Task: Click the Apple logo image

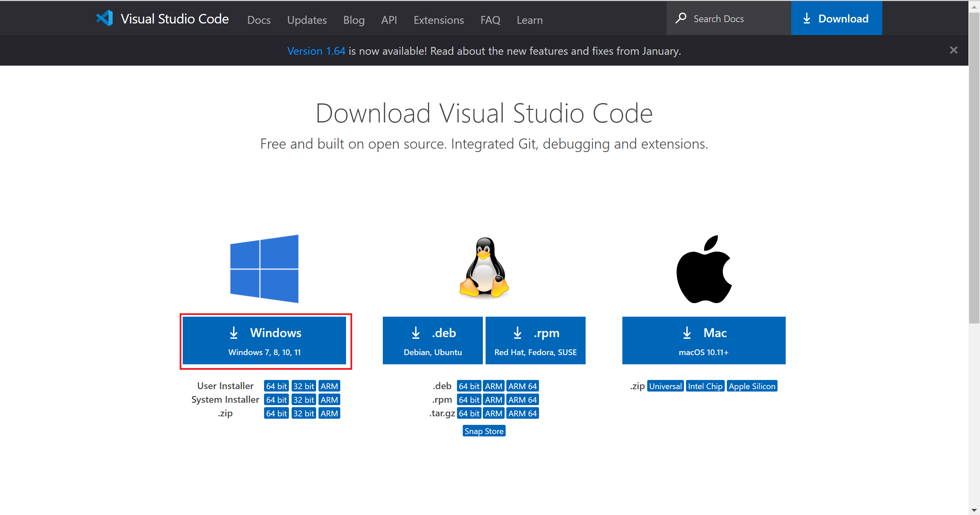Action: point(703,269)
